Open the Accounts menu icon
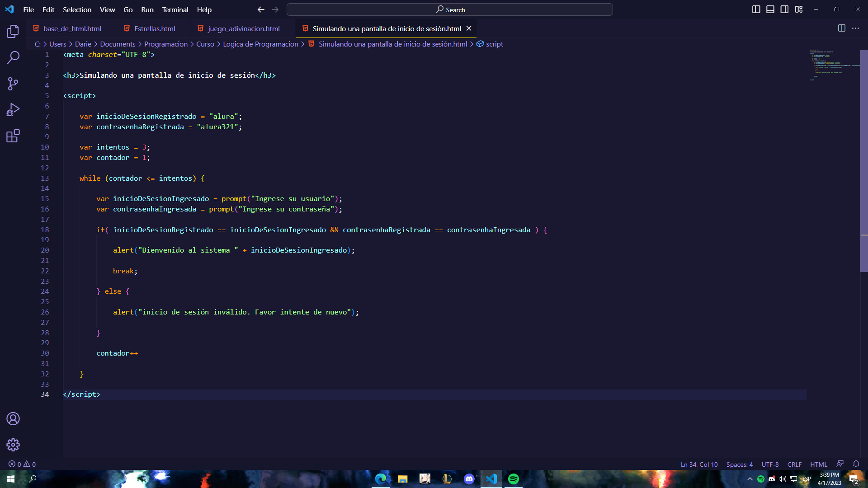Viewport: 868px width, 488px height. click(x=13, y=419)
